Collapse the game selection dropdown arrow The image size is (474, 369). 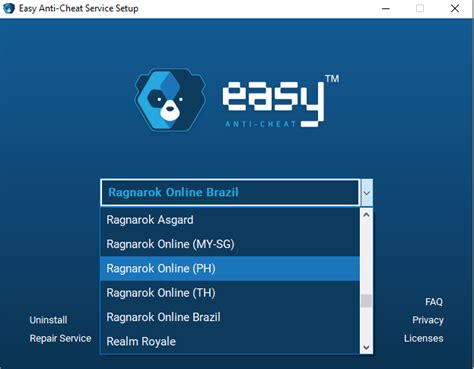click(x=367, y=193)
